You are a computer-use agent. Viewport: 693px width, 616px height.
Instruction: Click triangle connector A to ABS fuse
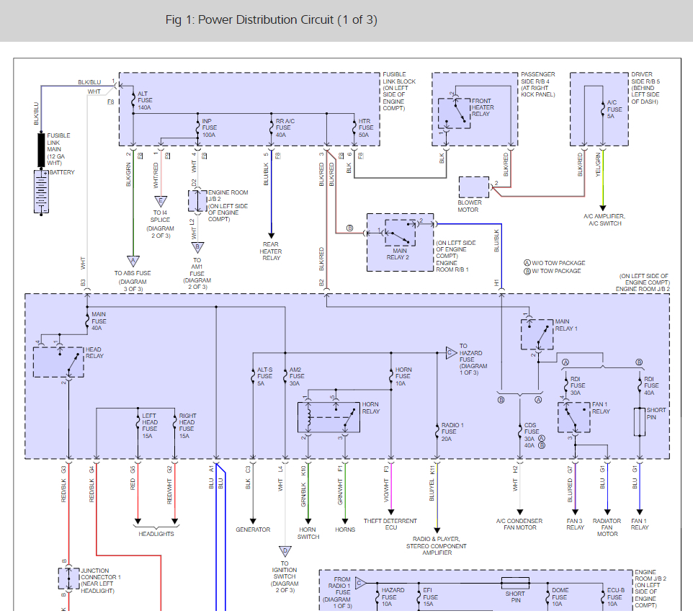(x=133, y=261)
